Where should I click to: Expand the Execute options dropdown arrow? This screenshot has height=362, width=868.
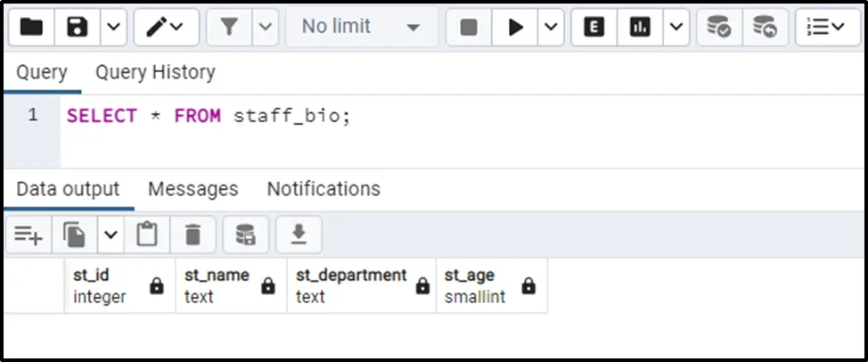(x=551, y=28)
